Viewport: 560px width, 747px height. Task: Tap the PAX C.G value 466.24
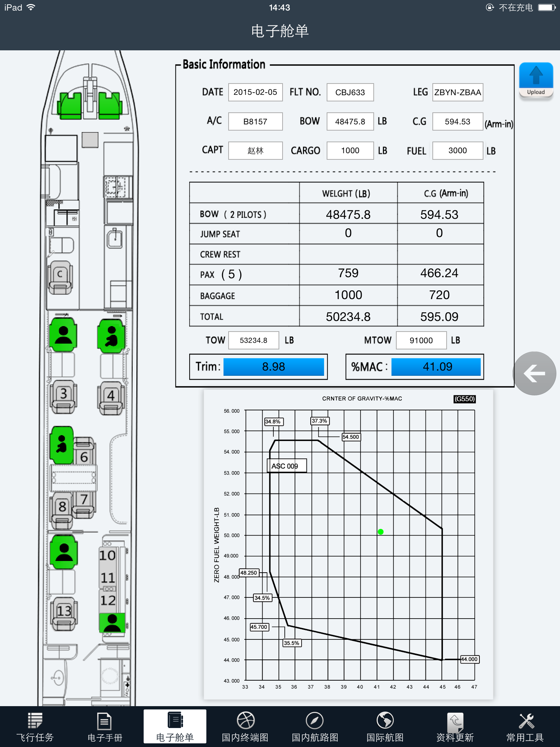[439, 273]
